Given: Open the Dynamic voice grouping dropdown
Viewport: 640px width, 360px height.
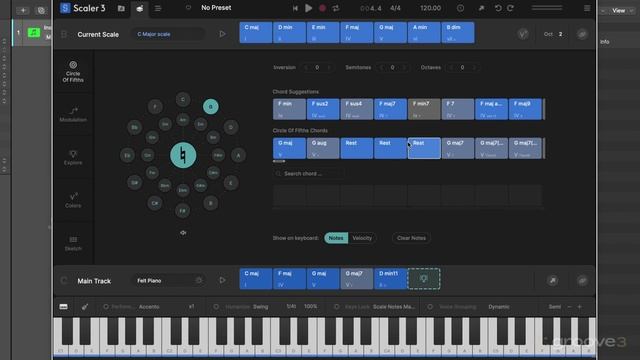Looking at the screenshot, I should pos(499,307).
